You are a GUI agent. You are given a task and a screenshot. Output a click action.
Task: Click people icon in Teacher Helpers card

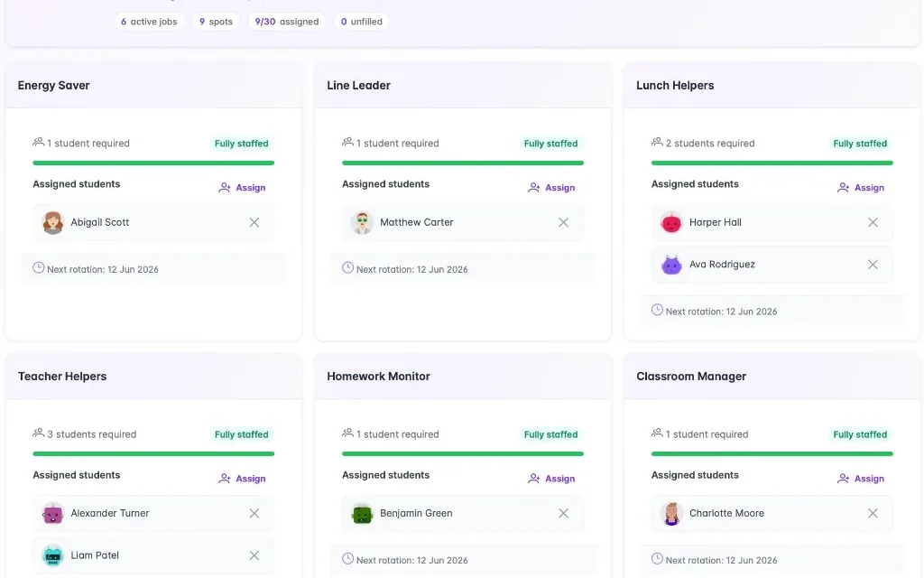click(38, 433)
